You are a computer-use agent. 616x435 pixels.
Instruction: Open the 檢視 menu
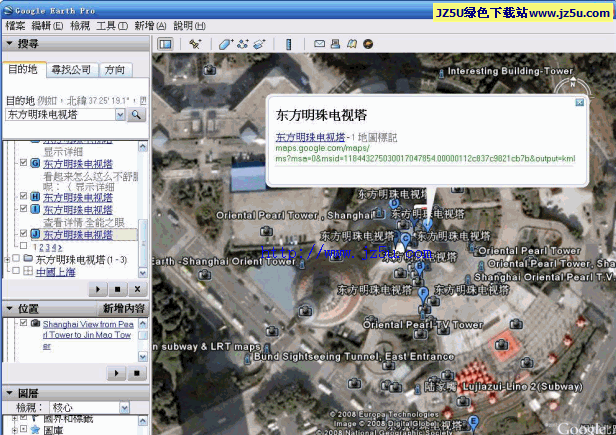(80, 26)
